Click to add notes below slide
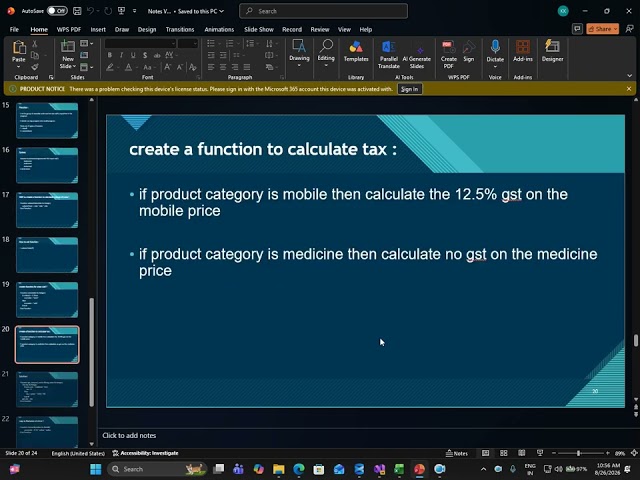The image size is (640, 480). (129, 436)
